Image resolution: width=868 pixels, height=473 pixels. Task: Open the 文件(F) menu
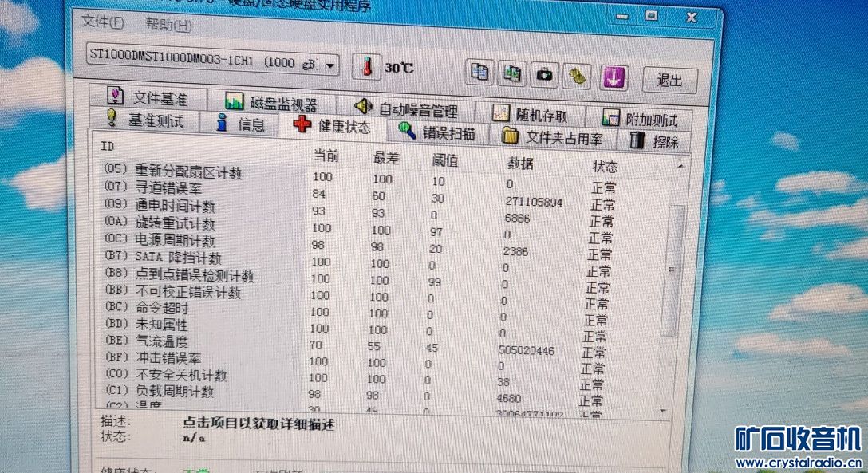[102, 22]
